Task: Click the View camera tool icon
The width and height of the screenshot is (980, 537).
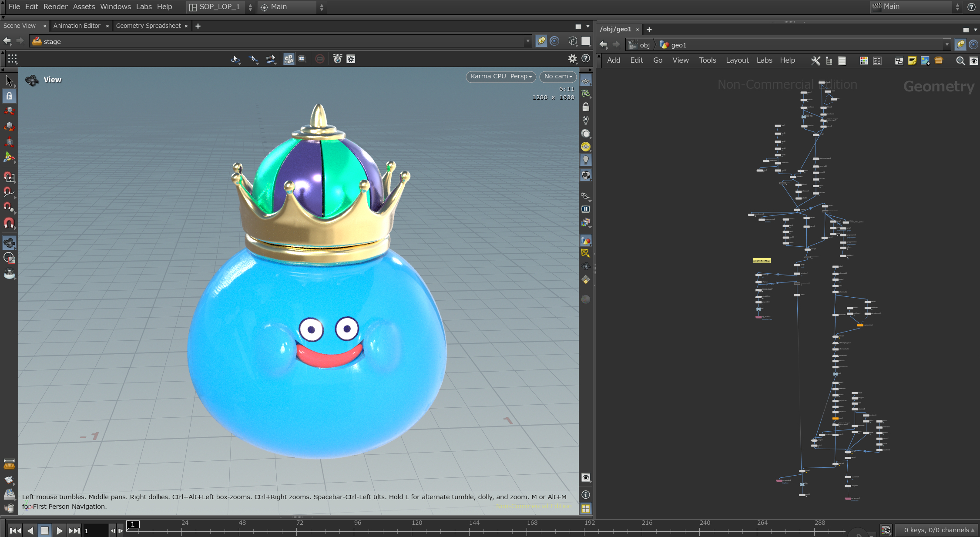Action: (x=9, y=242)
